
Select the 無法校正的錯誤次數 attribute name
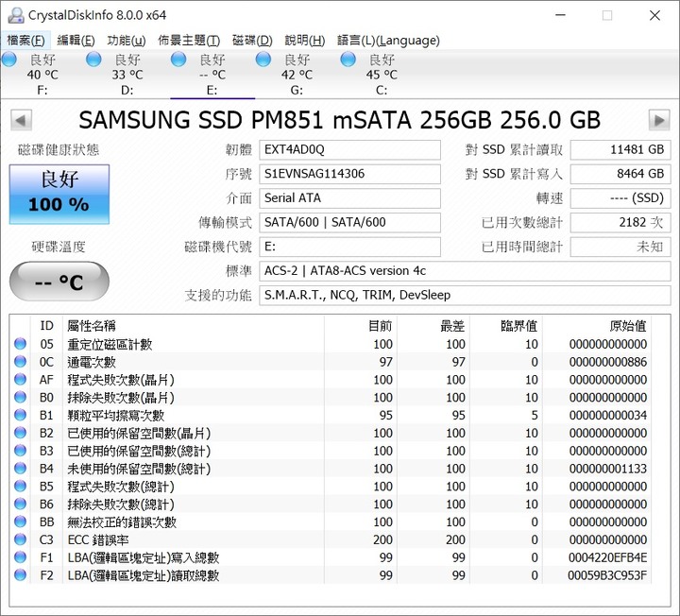pos(122,522)
